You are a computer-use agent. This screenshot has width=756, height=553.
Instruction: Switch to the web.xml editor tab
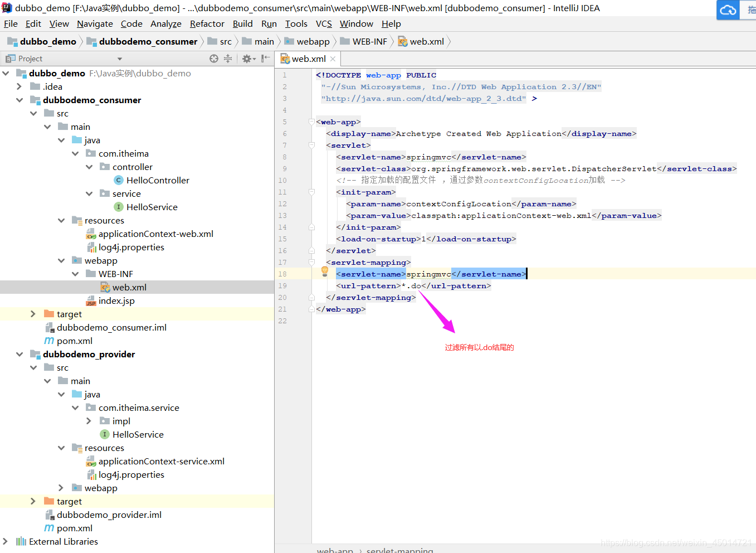click(308, 59)
